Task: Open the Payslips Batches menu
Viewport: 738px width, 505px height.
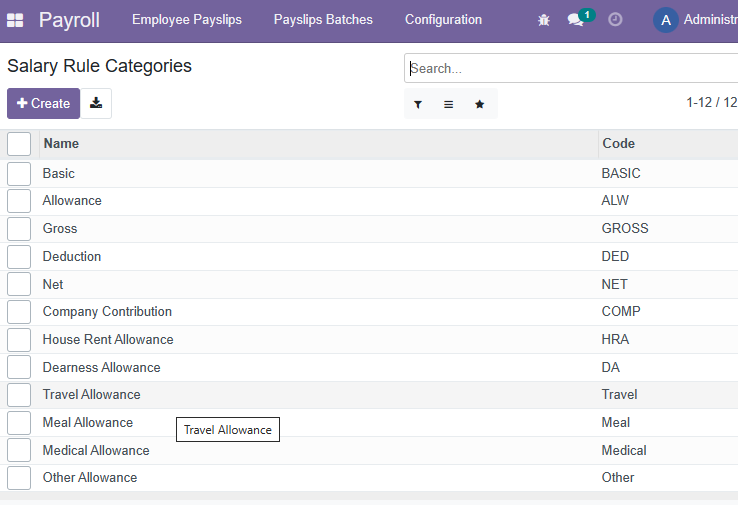Action: coord(323,20)
